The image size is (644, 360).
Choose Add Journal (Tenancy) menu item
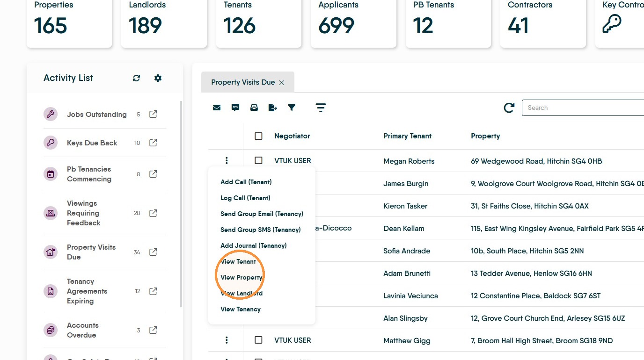click(253, 245)
